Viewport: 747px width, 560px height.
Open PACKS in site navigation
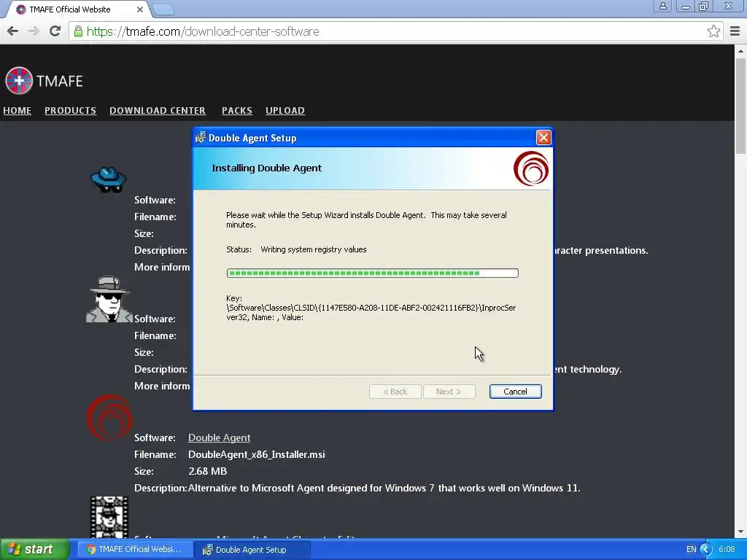[x=237, y=111]
